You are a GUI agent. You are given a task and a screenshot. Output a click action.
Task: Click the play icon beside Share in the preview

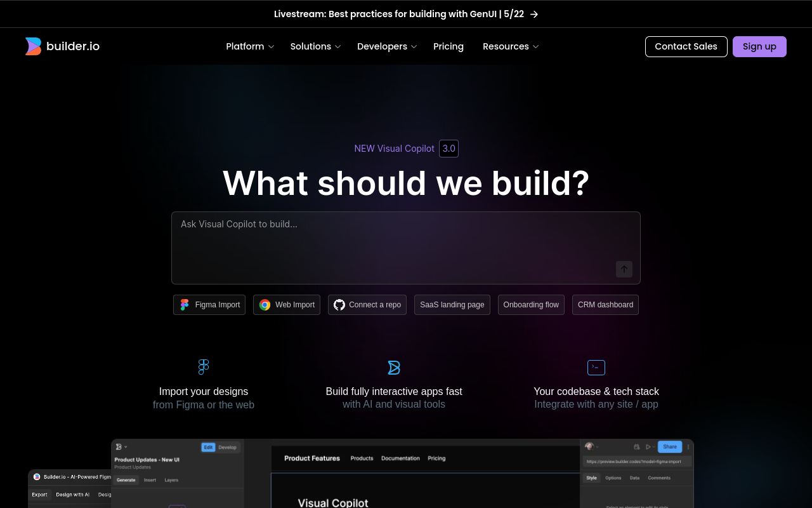[648, 447]
